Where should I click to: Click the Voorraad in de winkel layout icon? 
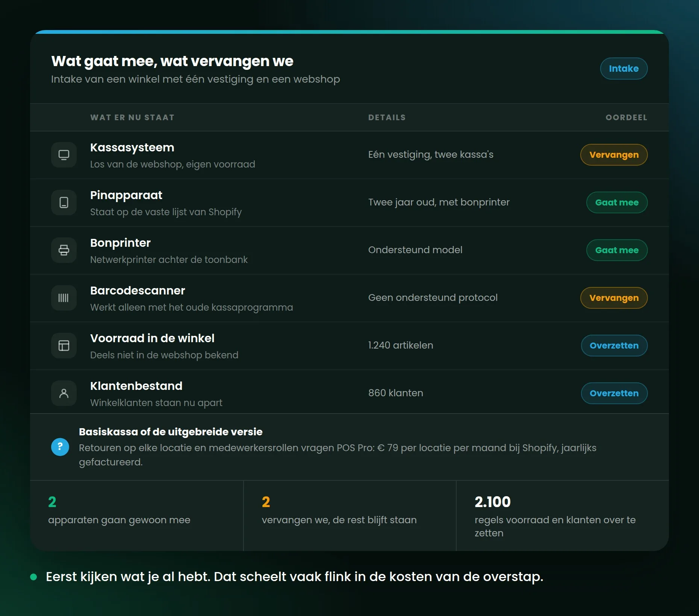[x=64, y=346]
